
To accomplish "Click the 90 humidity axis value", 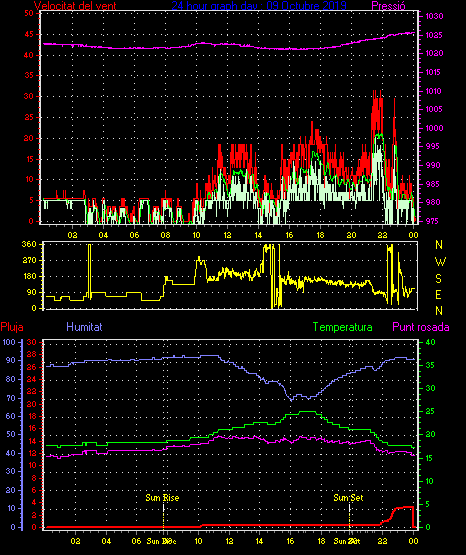I will click(x=11, y=360).
